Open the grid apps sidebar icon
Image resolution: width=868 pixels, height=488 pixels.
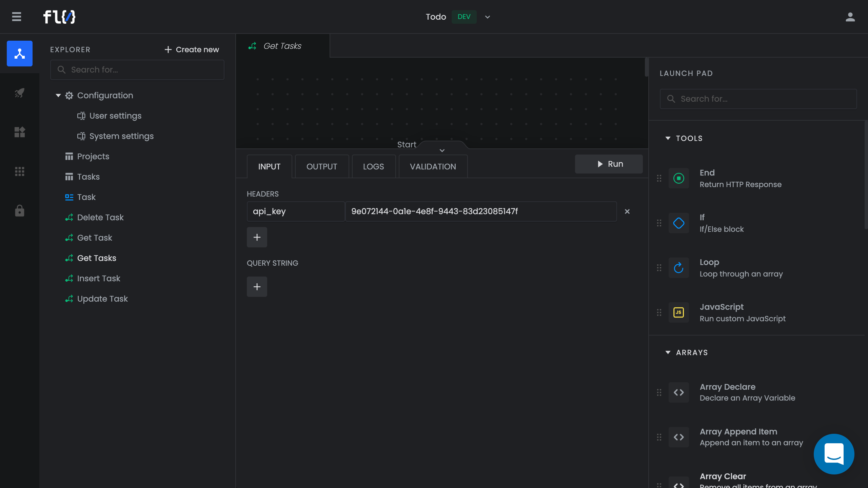pos(20,171)
